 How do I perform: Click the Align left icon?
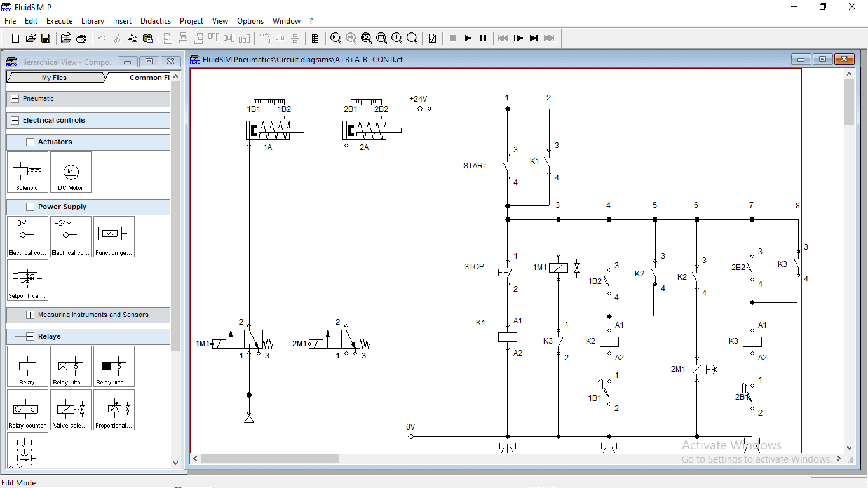coord(168,38)
